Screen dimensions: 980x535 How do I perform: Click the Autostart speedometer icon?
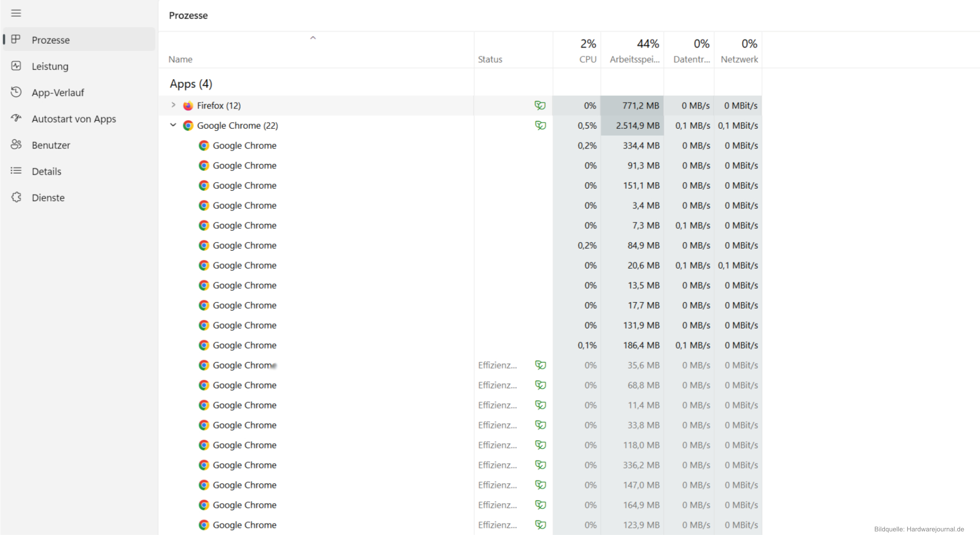(x=16, y=118)
